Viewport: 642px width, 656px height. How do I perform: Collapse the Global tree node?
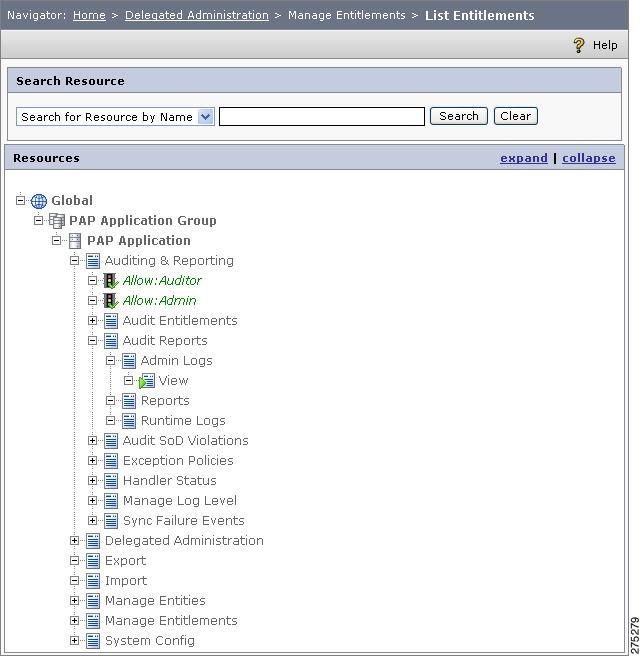(x=20, y=201)
